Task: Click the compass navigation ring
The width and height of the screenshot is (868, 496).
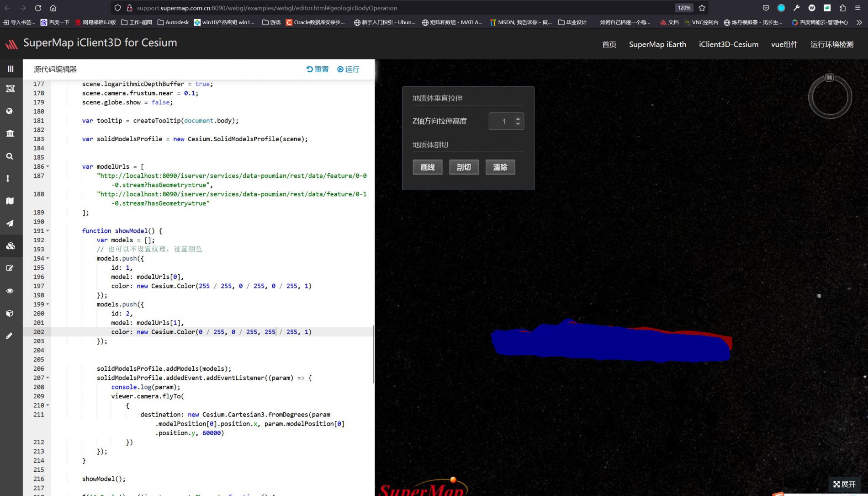Action: (830, 97)
